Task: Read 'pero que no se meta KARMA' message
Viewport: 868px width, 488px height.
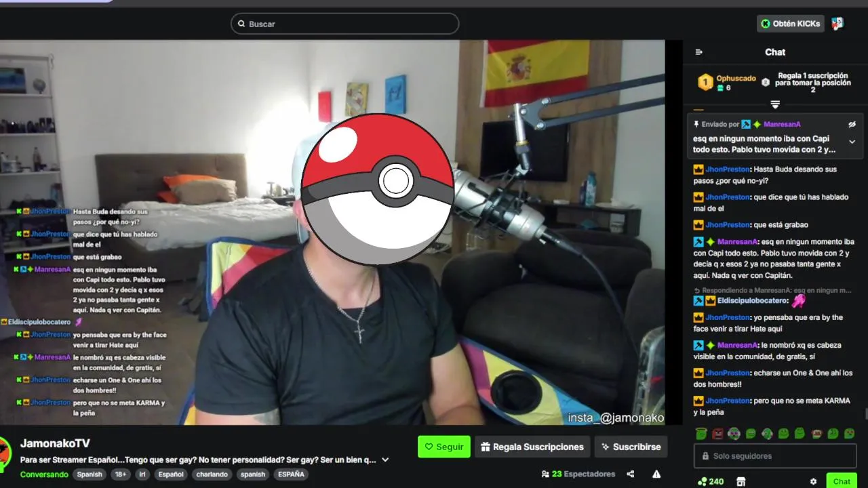Action: pyautogui.click(x=772, y=406)
